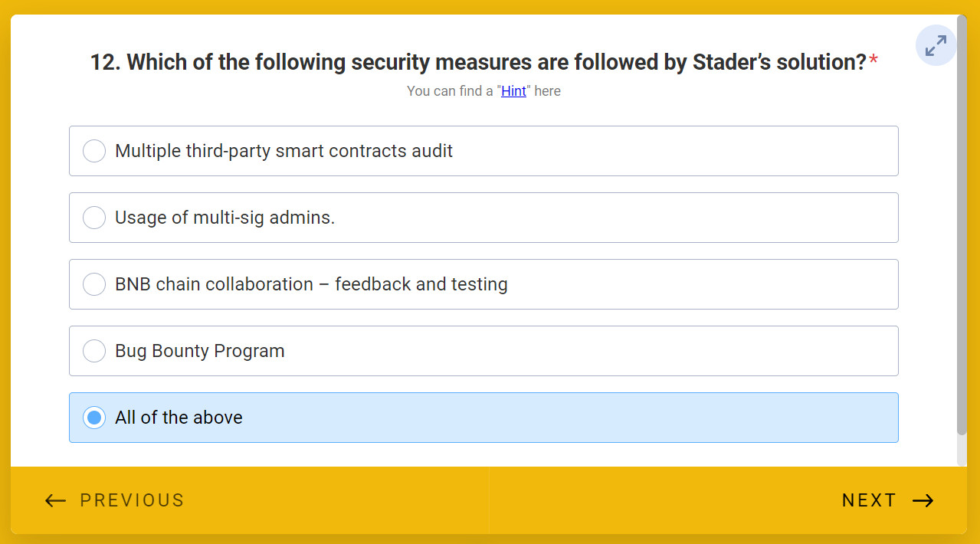Click the "Usage of multi-sig admins." option text

pyautogui.click(x=225, y=218)
